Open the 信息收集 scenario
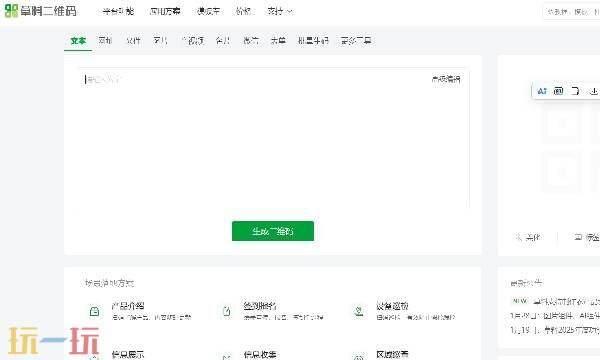600x360 pixels. (x=260, y=354)
